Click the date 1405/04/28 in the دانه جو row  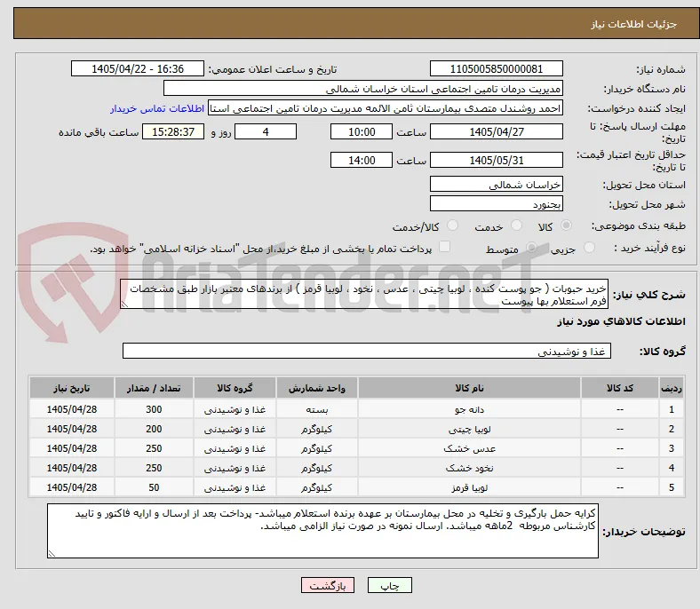72,409
